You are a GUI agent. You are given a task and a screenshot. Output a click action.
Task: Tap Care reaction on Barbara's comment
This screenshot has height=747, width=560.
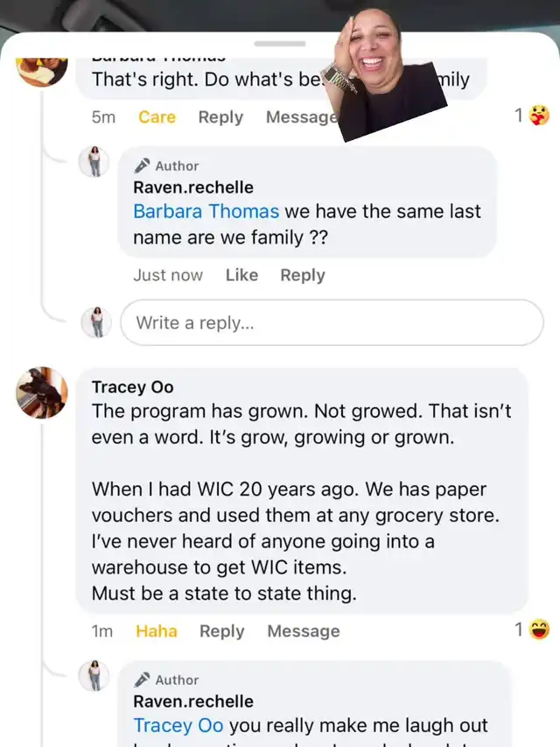click(157, 117)
